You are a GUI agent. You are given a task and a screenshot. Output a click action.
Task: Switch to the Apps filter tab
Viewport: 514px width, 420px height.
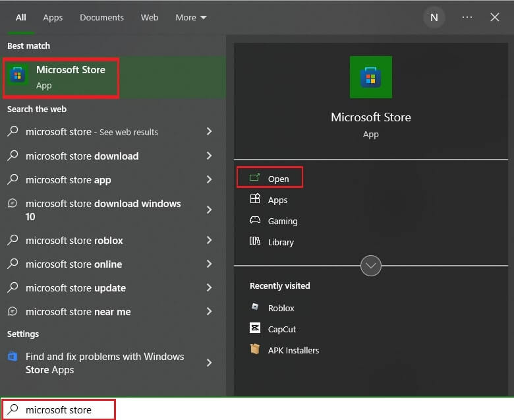pyautogui.click(x=53, y=17)
